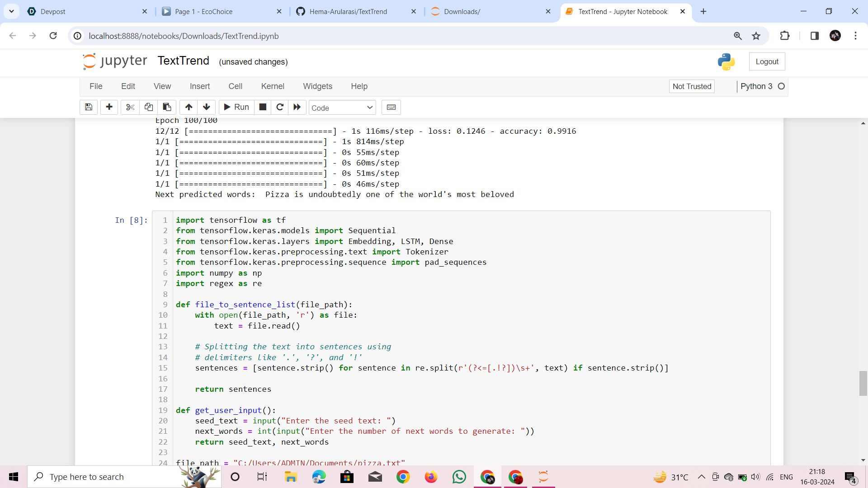Save the notebook with the floppy disk icon
The height and width of the screenshot is (488, 868).
89,107
